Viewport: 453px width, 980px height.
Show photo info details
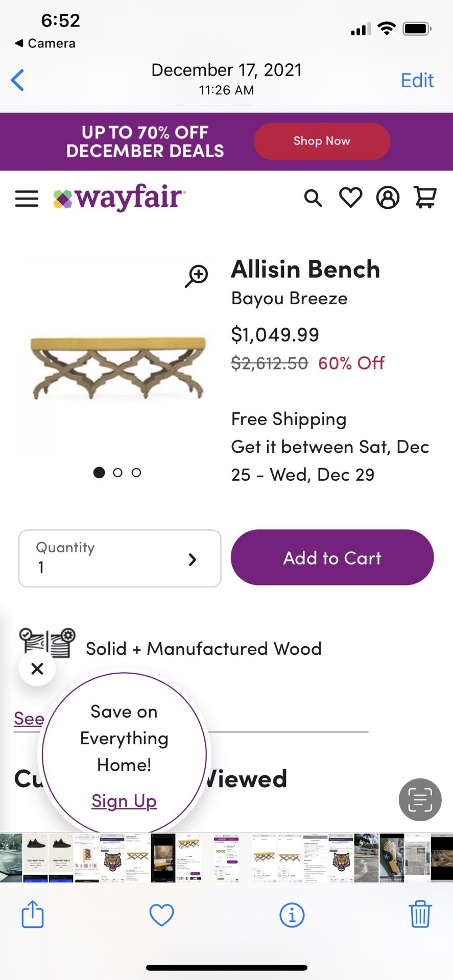pyautogui.click(x=292, y=915)
